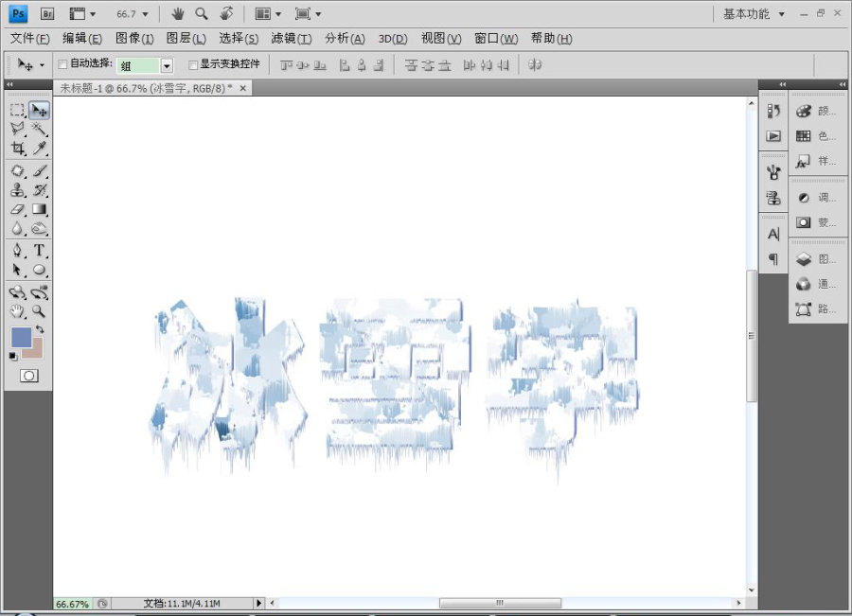This screenshot has height=616, width=852.
Task: Open the 组 auto-select dropdown
Action: pos(167,65)
